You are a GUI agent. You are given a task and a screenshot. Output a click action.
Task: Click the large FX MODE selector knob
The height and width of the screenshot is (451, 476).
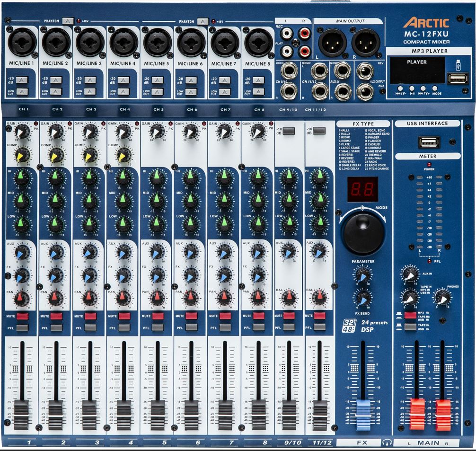click(362, 228)
